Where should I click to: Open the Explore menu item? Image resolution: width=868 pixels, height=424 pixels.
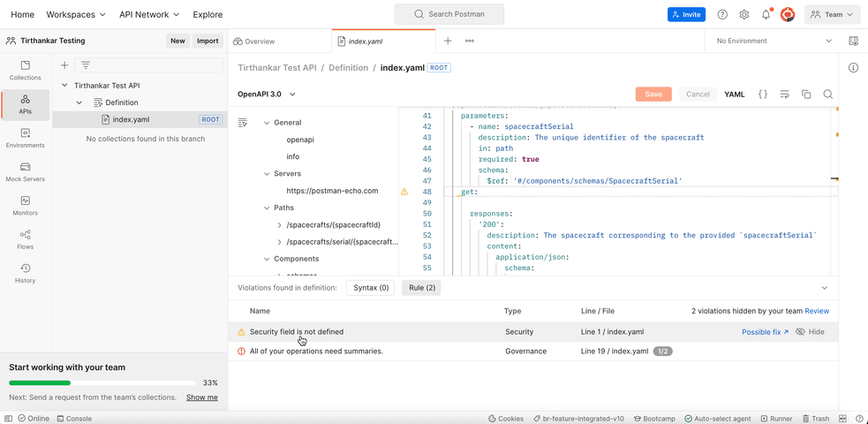(x=208, y=14)
